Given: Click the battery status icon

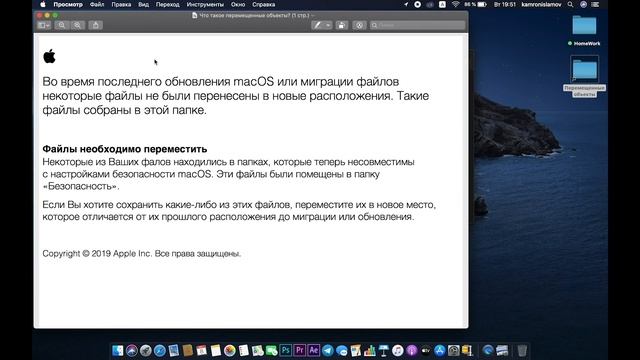Looking at the screenshot, I should click(x=482, y=4).
